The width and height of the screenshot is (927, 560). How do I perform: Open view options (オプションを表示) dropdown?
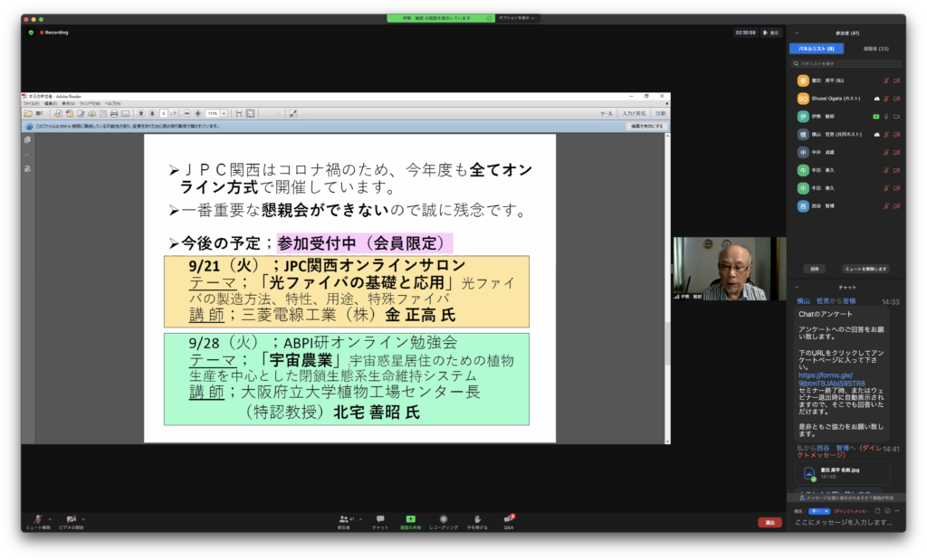[x=517, y=18]
